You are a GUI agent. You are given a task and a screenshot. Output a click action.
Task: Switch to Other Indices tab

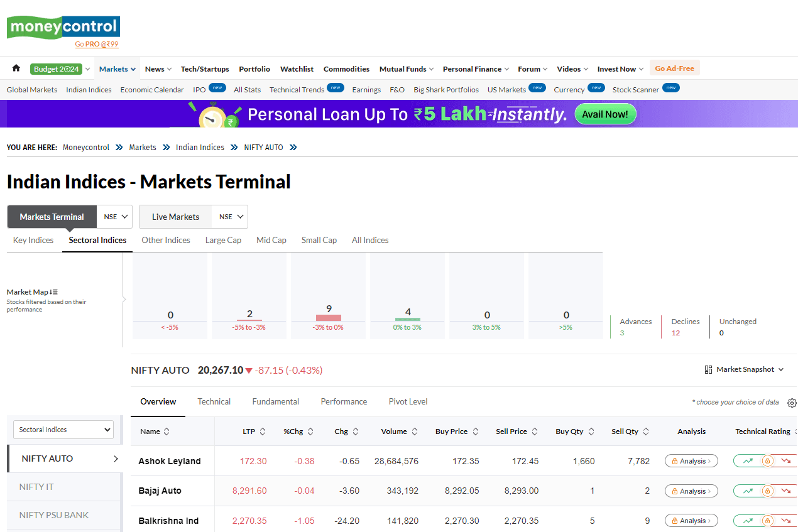point(166,240)
